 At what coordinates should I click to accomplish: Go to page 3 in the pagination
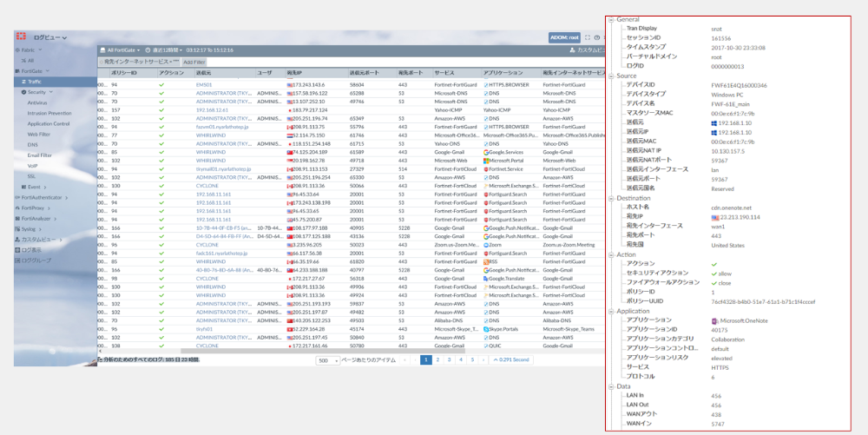tap(449, 359)
